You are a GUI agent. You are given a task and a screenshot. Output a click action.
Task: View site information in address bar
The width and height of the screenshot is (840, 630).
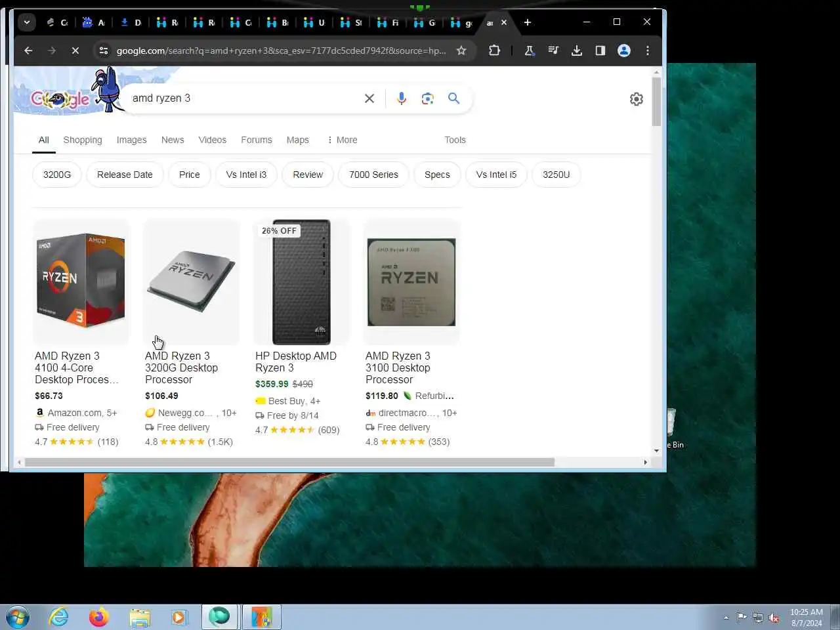click(x=103, y=51)
